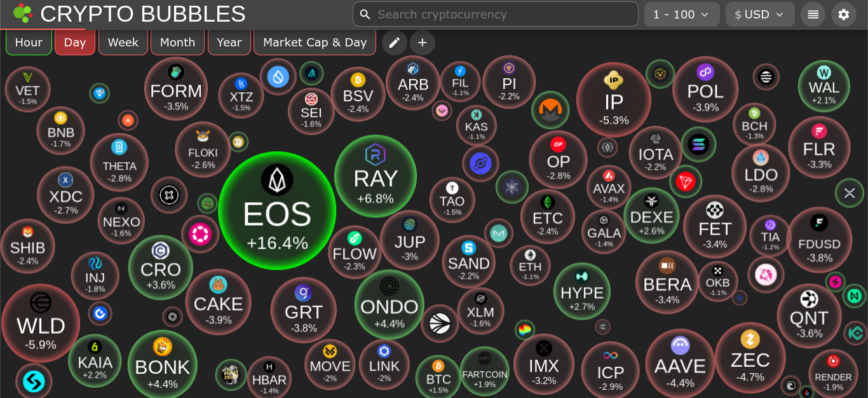The width and height of the screenshot is (868, 398).
Task: Select the Uniswap unicorn bubble
Action: 766,275
